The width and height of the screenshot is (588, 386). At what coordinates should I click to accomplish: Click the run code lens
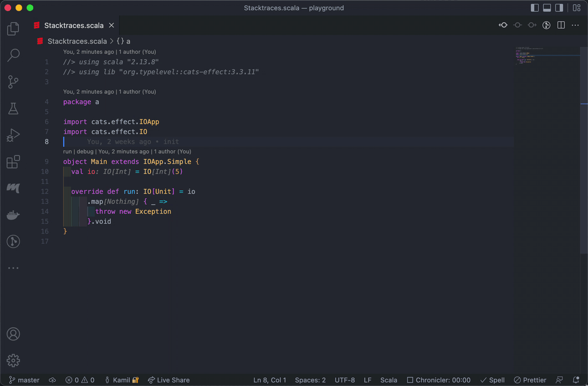pyautogui.click(x=67, y=151)
